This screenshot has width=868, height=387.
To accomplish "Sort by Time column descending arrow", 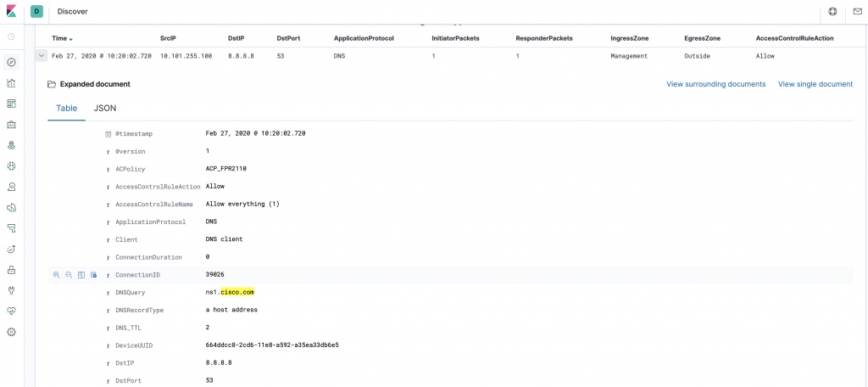I will pos(71,39).
